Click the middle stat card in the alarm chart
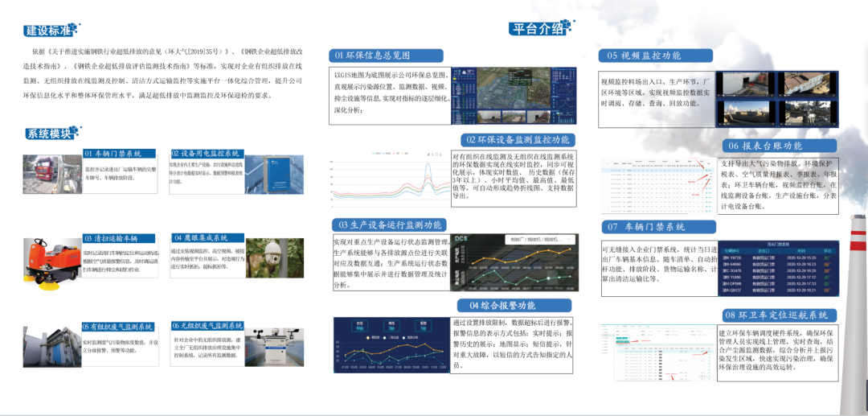This screenshot has width=868, height=416. pyautogui.click(x=391, y=325)
